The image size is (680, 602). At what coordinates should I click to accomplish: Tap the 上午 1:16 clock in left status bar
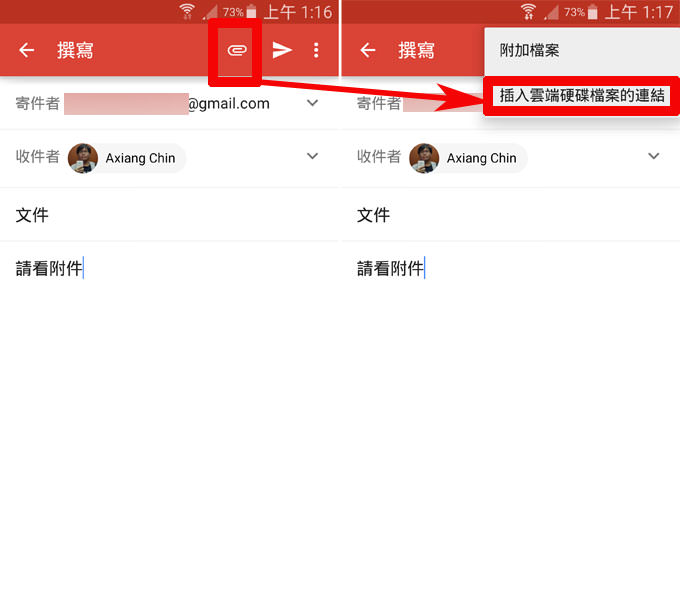pyautogui.click(x=298, y=12)
